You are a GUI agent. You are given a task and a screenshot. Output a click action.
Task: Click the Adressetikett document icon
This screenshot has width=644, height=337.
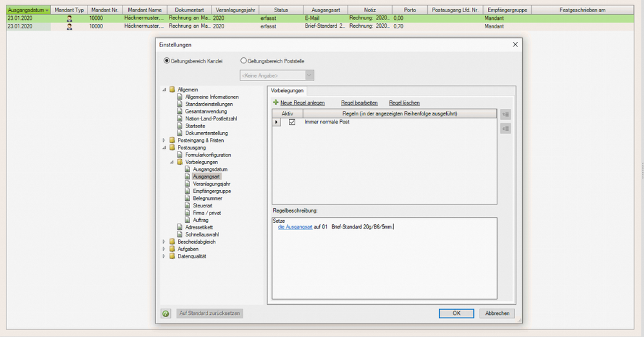click(180, 227)
